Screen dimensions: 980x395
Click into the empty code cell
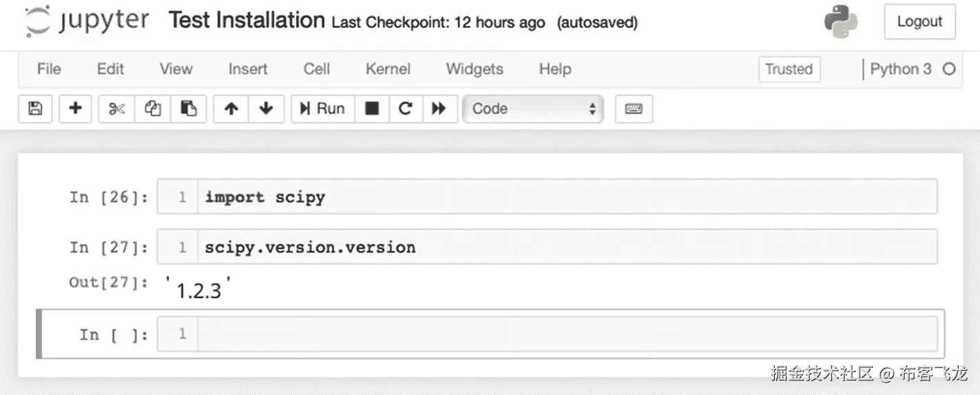tap(567, 334)
